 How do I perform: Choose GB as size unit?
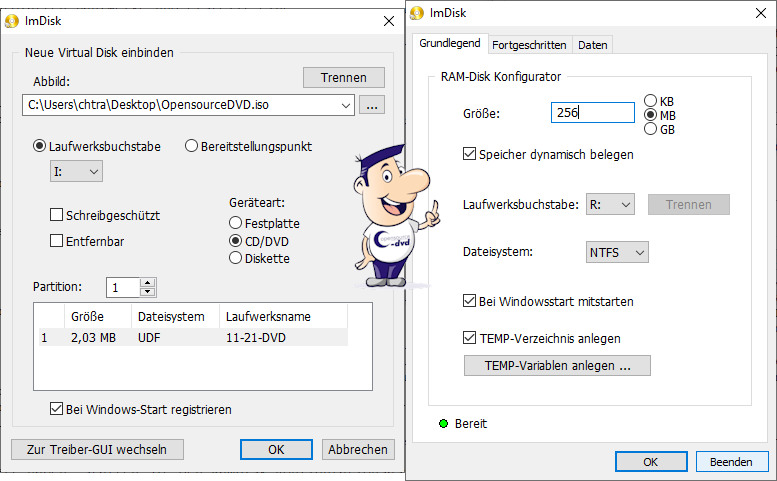point(651,129)
